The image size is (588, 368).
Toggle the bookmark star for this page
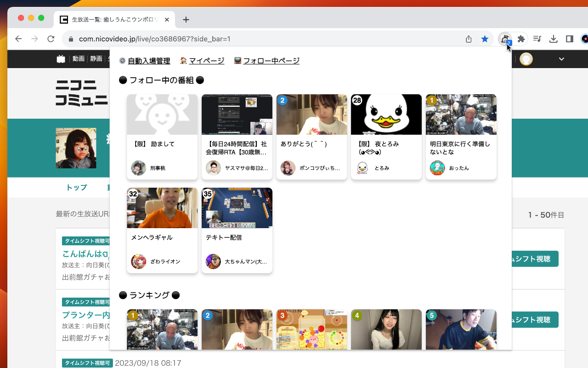[485, 39]
